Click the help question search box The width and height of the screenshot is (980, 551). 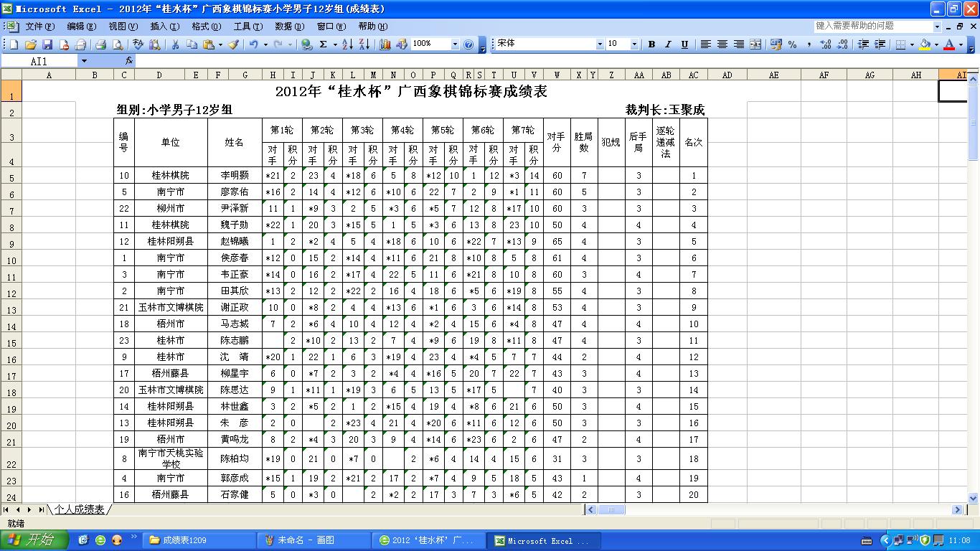(872, 26)
